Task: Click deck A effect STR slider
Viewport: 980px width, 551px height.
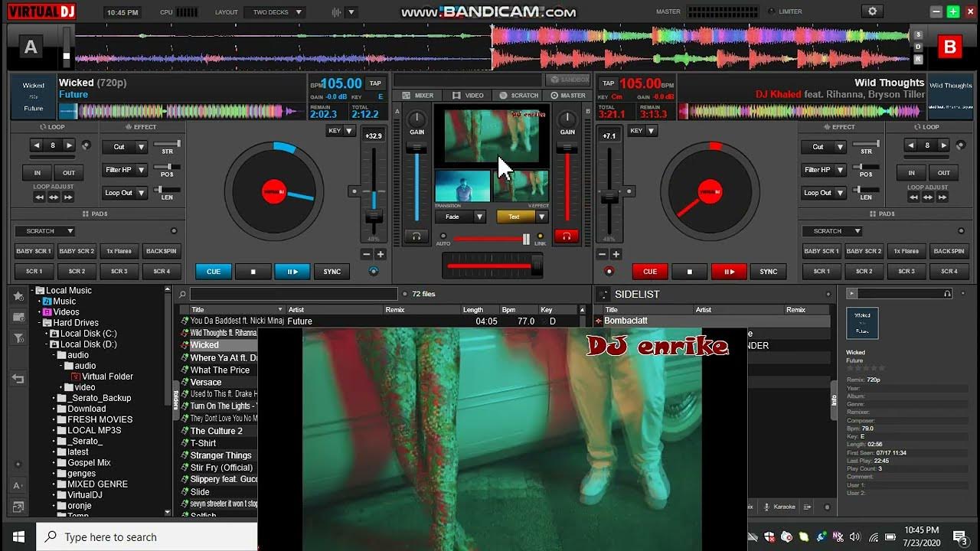Action: coord(168,144)
